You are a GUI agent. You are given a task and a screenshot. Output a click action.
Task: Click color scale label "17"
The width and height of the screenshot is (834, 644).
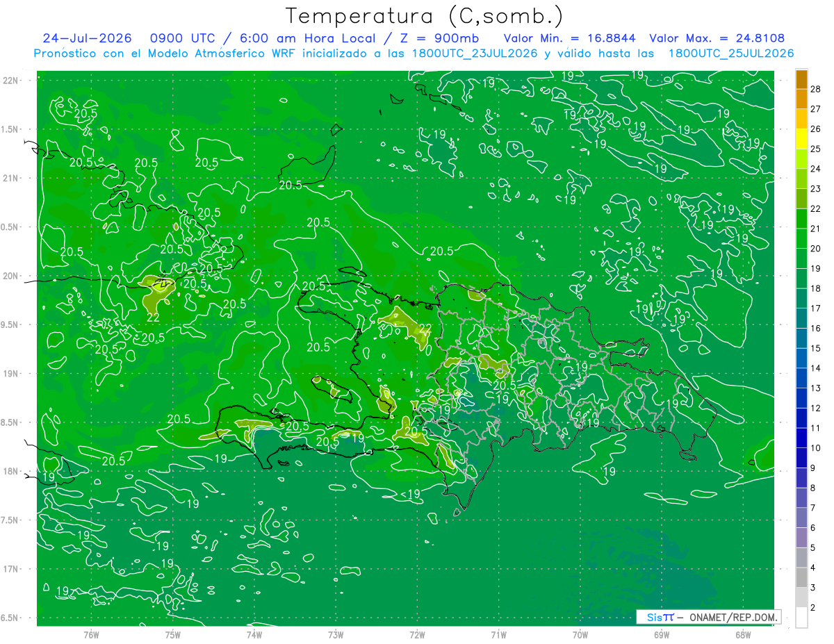pos(816,308)
